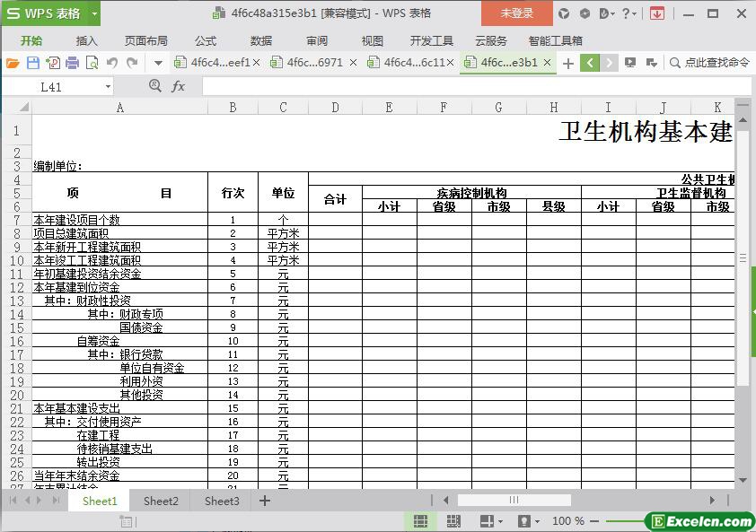Open file using the folder icon
756x532 pixels.
tap(13, 63)
